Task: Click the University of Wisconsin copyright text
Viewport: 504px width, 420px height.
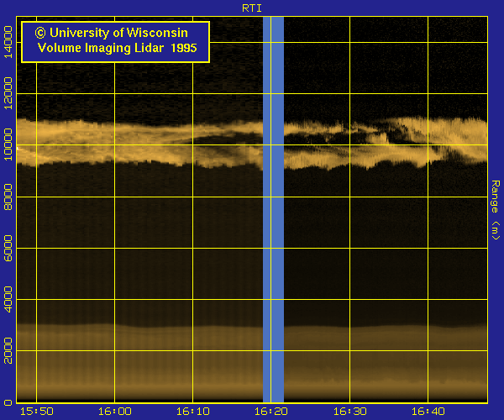Action: [111, 33]
